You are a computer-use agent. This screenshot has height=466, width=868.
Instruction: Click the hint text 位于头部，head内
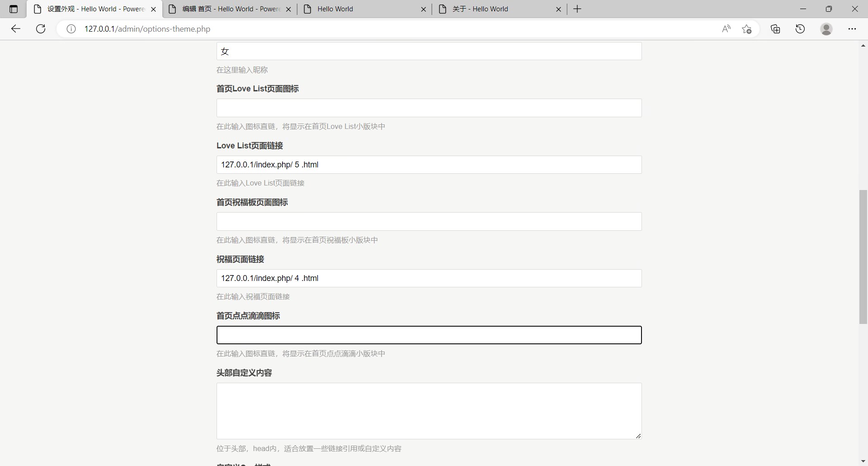pos(309,448)
